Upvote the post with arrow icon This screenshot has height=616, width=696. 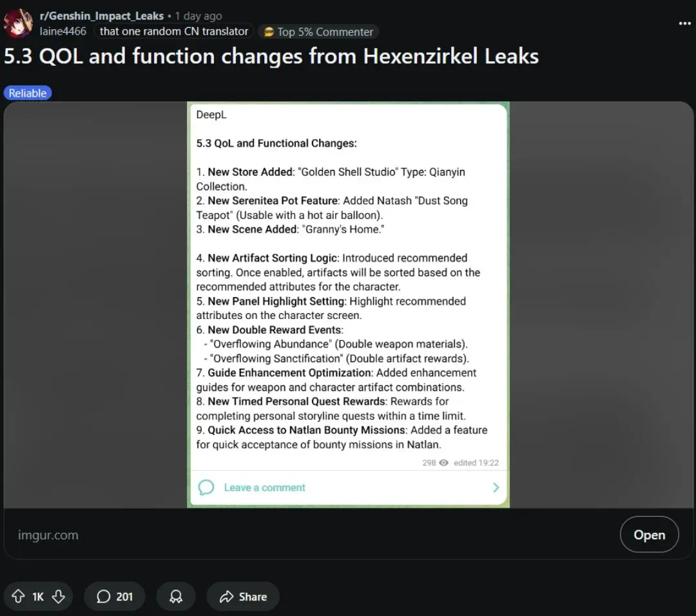coord(18,596)
